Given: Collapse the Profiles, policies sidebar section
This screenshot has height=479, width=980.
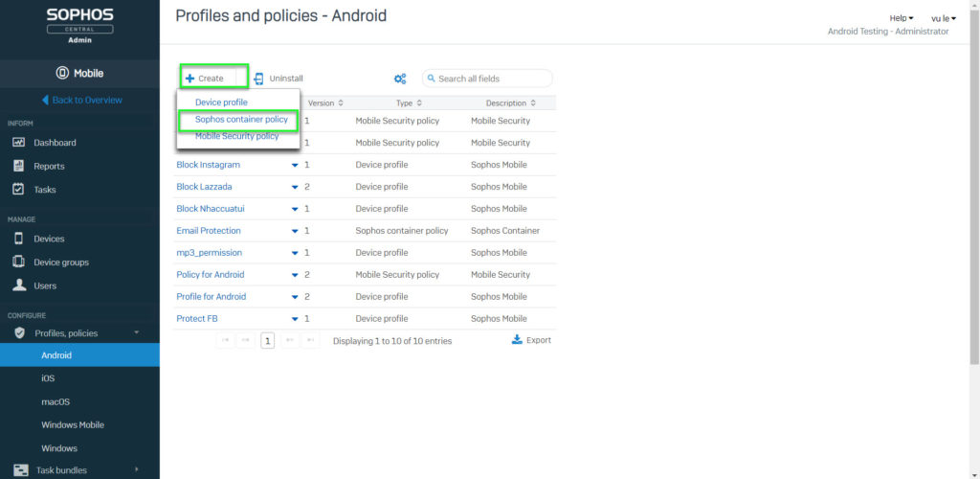Looking at the screenshot, I should tap(137, 332).
